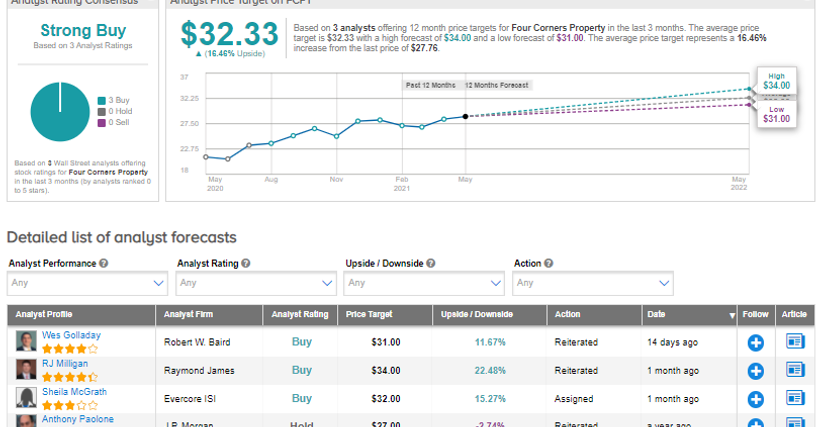Click High $34.00 forecast label
820x427 pixels.
pyautogui.click(x=777, y=81)
